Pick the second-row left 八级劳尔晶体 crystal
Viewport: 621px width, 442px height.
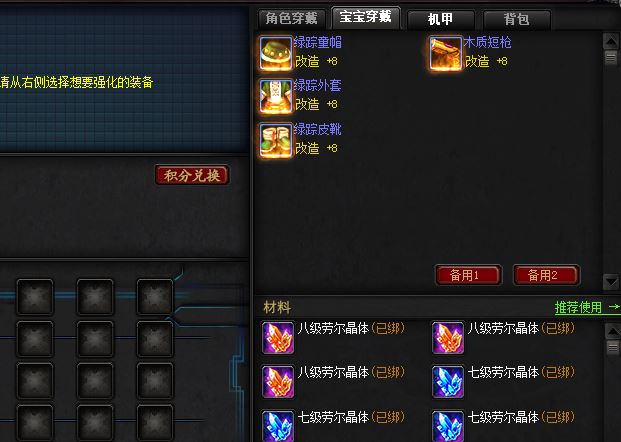click(278, 382)
